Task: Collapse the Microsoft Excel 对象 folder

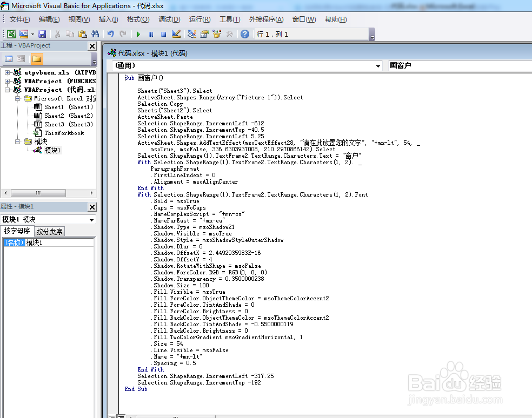Action: tap(18, 99)
